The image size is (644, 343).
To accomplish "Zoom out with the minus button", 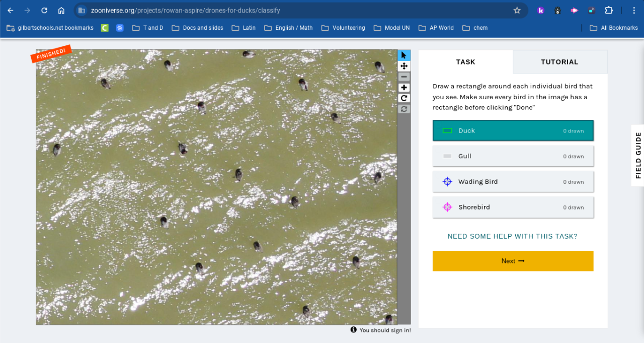I will click(x=404, y=77).
